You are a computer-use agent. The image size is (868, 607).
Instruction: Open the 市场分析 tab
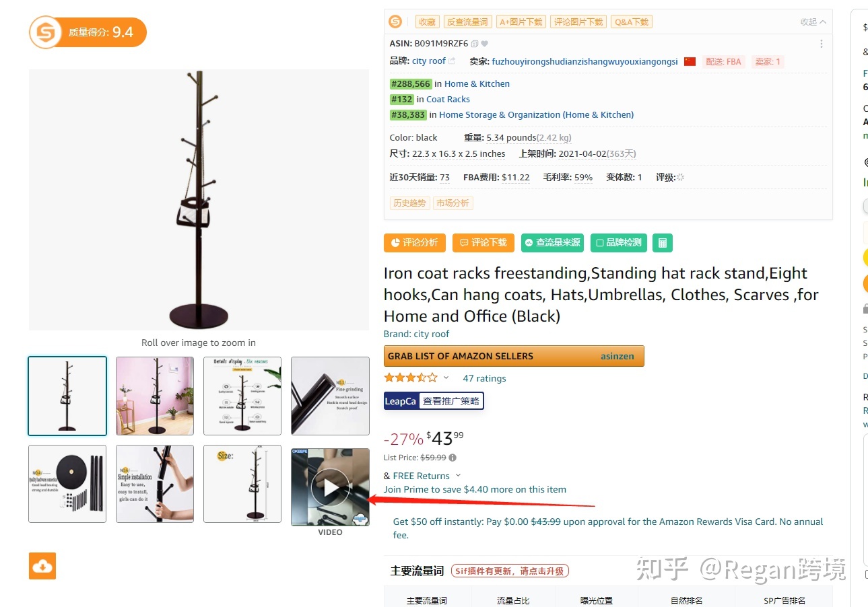[453, 203]
